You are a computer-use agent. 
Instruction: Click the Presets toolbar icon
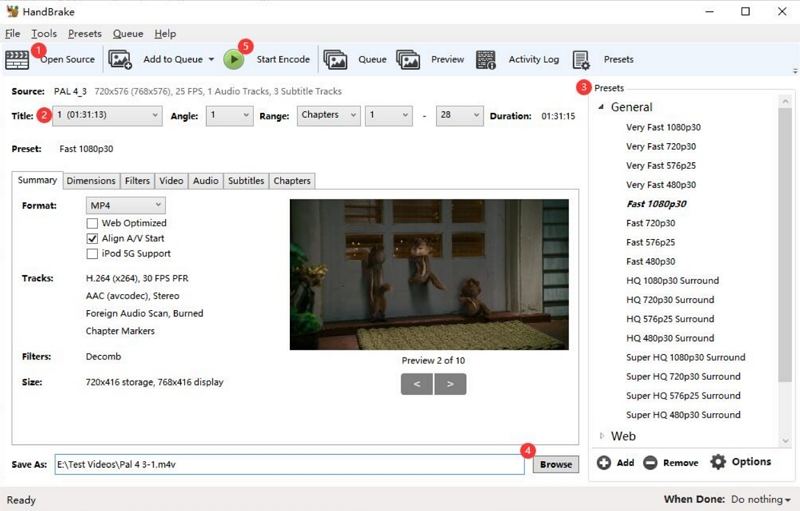tap(581, 59)
